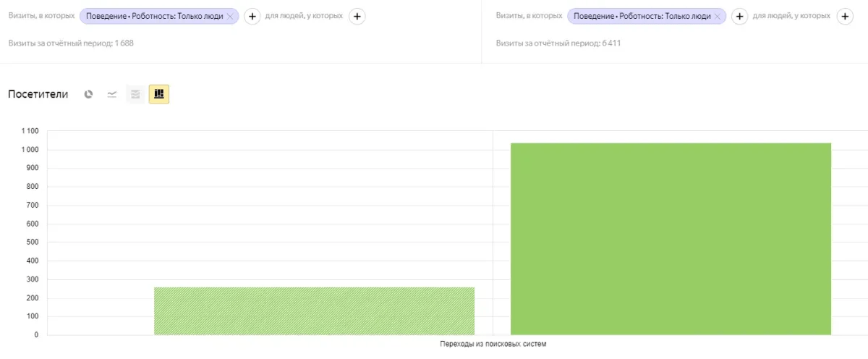Click the 'Посетители' chart title
Screen dimensions: 868x359
pyautogui.click(x=38, y=94)
